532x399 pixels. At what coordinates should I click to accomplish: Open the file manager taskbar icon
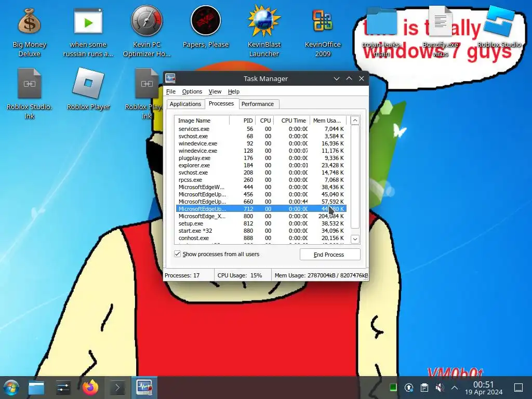pos(36,388)
